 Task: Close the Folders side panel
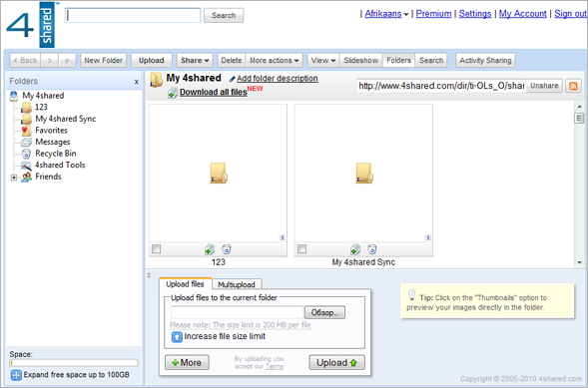(136, 82)
